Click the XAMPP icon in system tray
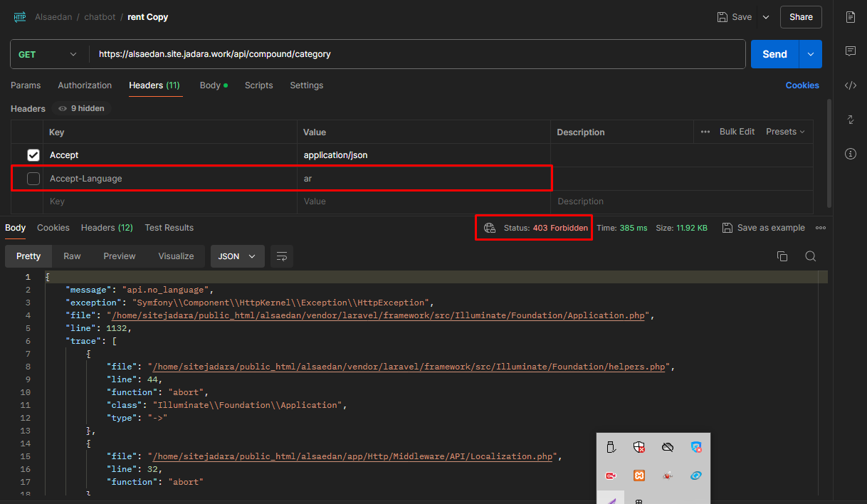Screen dimensions: 867x504 click(639, 476)
